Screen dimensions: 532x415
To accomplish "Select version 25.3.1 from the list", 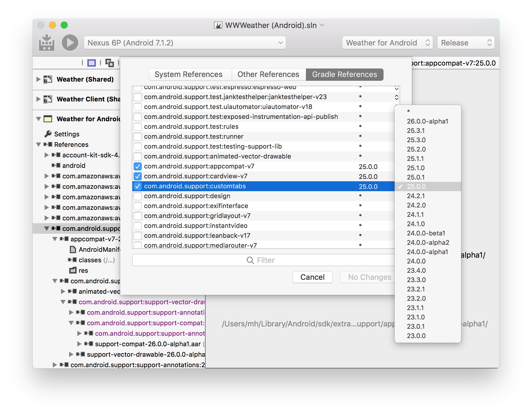I will coord(416,131).
